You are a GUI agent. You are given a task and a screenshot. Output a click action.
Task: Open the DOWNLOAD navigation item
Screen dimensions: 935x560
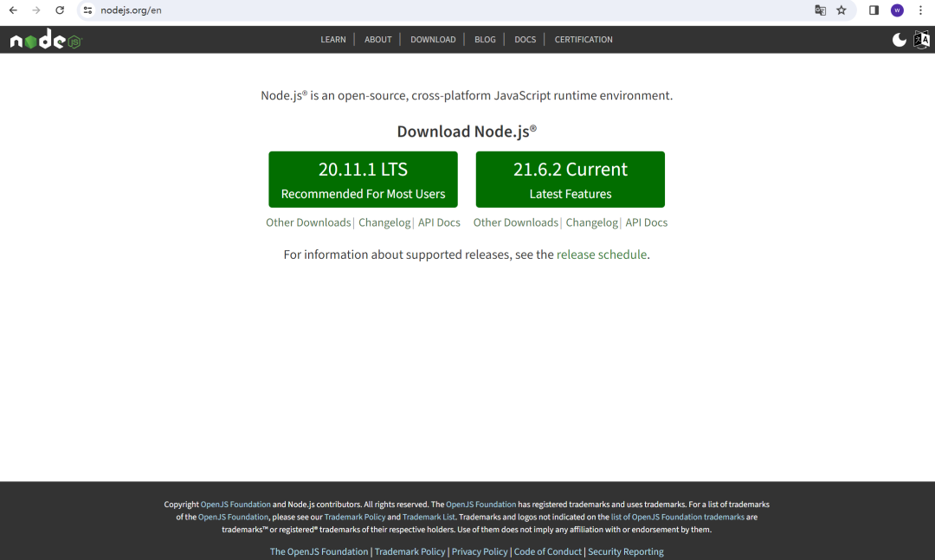433,39
